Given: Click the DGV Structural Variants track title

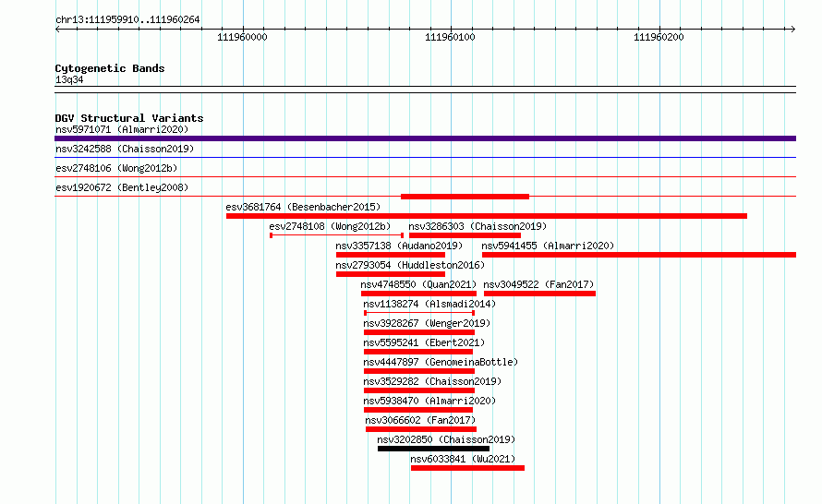Looking at the screenshot, I should [129, 118].
